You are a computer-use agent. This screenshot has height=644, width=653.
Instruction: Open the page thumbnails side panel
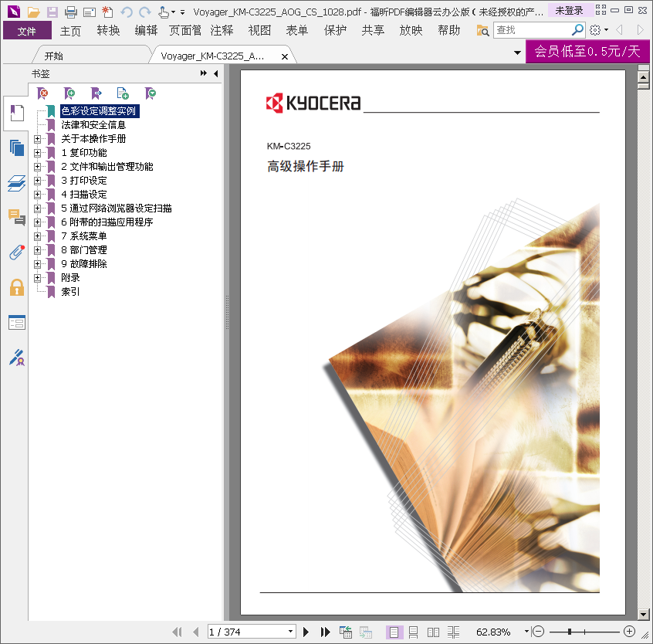17,148
